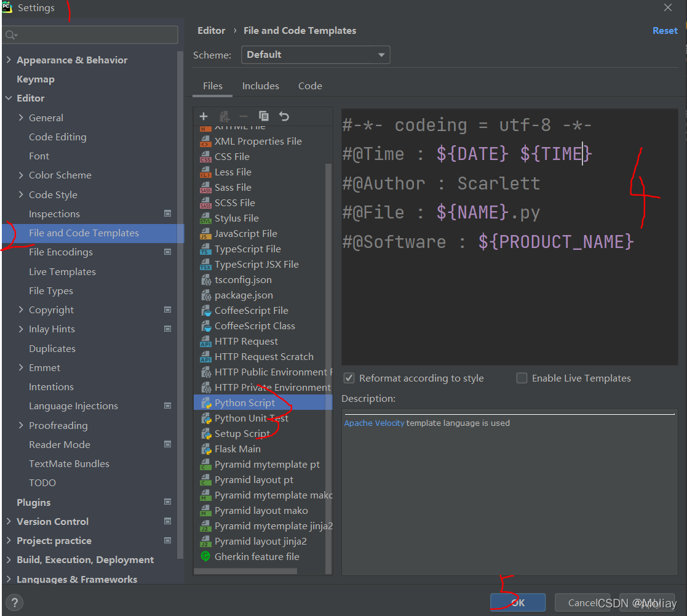Click the TypeScript File icon
This screenshot has width=687, height=616.
(205, 249)
